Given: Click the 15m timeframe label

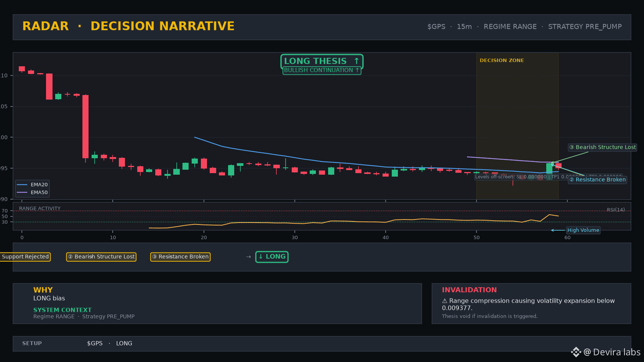Looking at the screenshot, I should tap(464, 27).
